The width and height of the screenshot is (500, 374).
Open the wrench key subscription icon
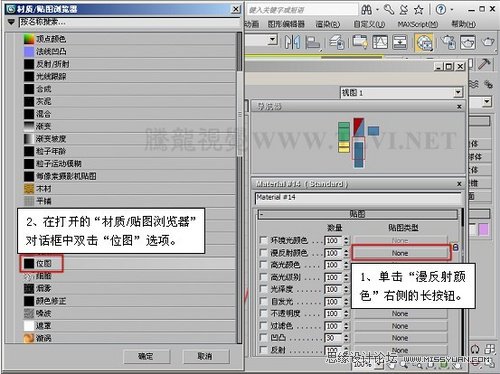coord(389,10)
